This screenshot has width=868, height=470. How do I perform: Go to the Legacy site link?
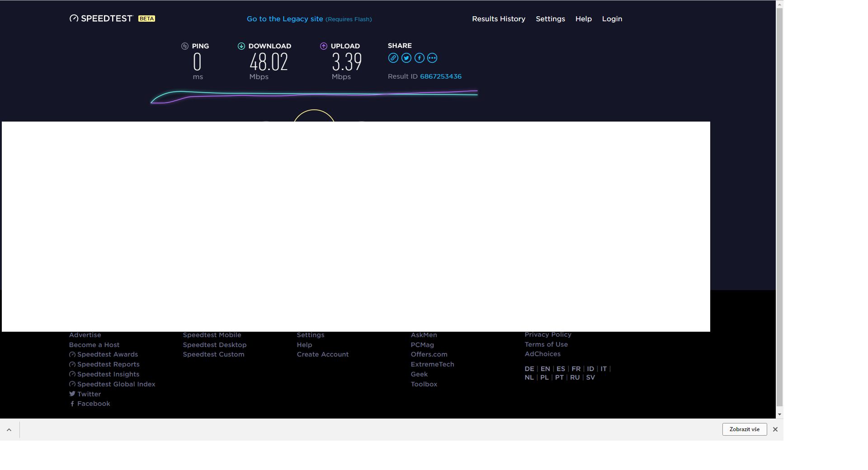click(285, 19)
